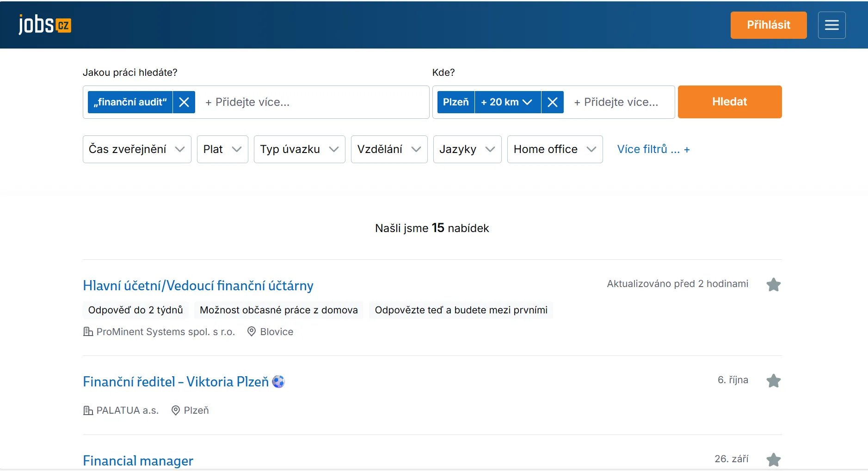Click the PALATUA a.s. company name
This screenshot has height=471, width=868.
coord(128,410)
